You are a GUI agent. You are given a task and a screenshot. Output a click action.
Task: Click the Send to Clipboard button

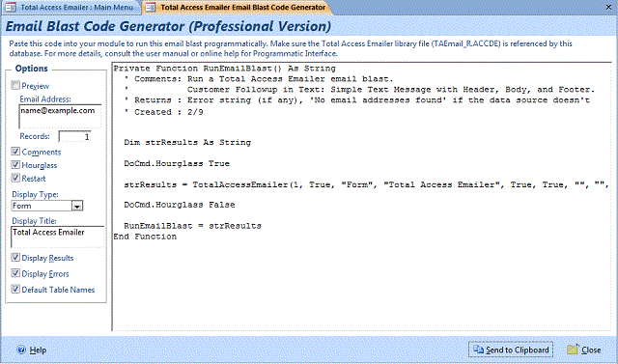(x=511, y=350)
